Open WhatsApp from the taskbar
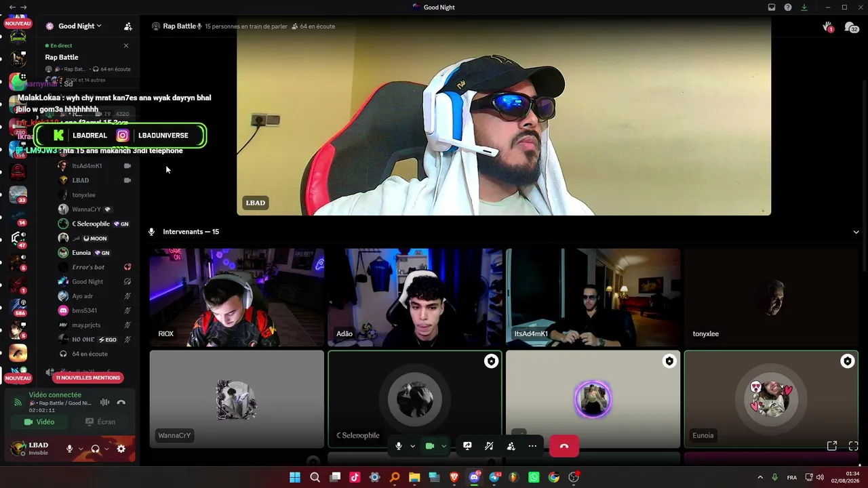This screenshot has width=868, height=488. click(x=534, y=477)
